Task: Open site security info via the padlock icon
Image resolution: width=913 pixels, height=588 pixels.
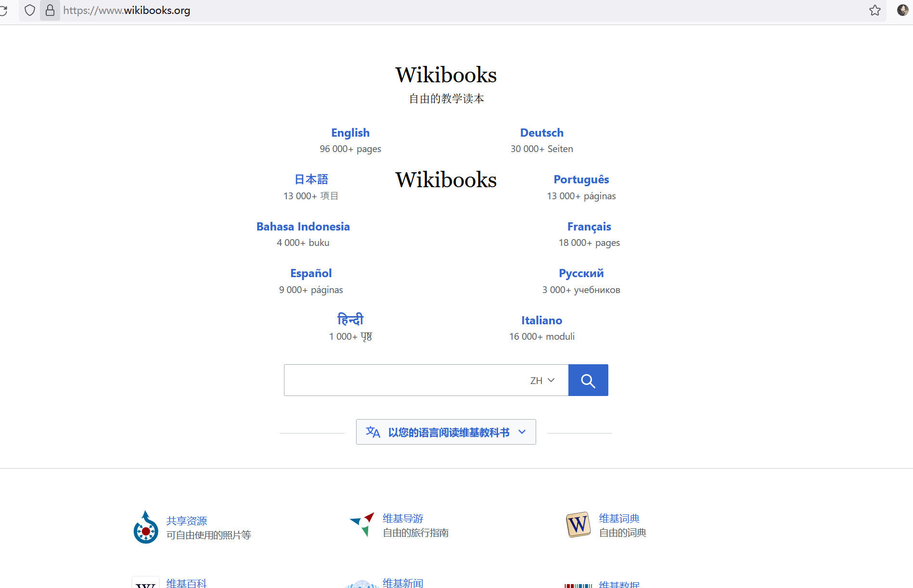Action: tap(50, 10)
